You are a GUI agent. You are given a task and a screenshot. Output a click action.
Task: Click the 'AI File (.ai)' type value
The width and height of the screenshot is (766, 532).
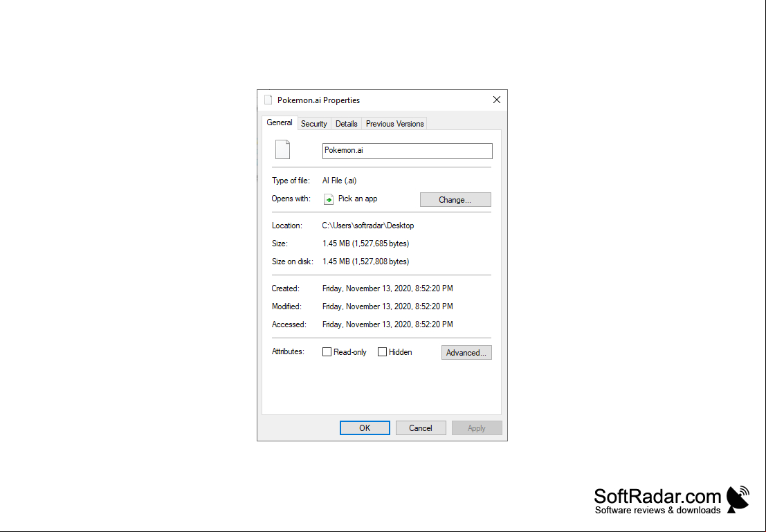click(x=340, y=181)
